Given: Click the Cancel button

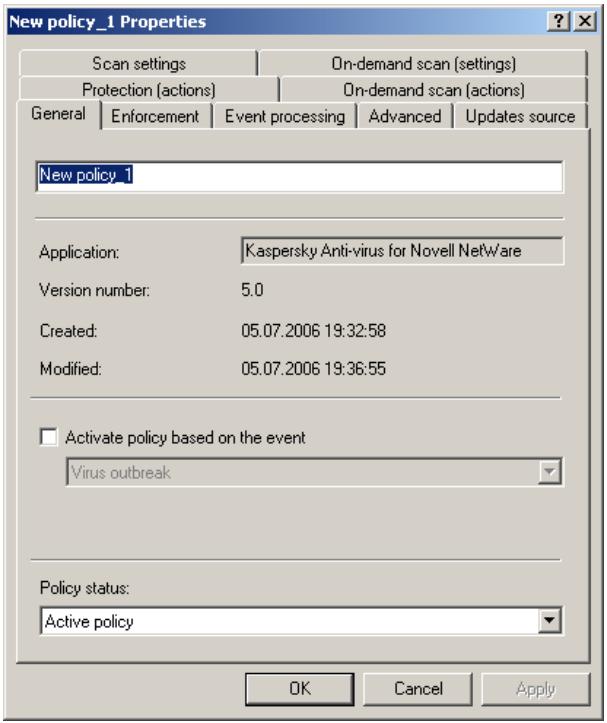Looking at the screenshot, I should tap(418, 689).
